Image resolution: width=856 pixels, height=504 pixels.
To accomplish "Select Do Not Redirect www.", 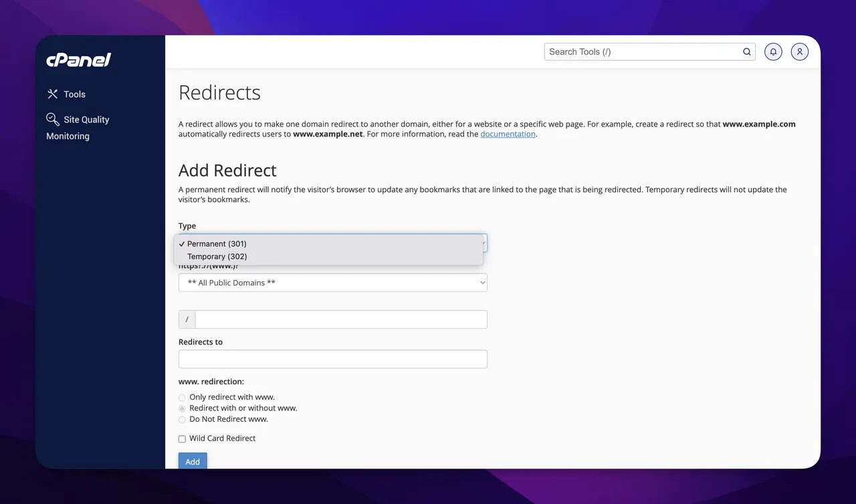I will pyautogui.click(x=182, y=420).
